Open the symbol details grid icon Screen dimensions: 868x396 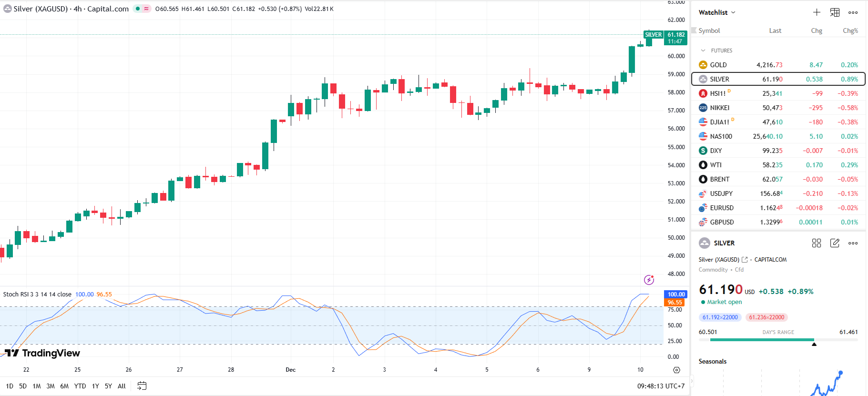click(816, 243)
